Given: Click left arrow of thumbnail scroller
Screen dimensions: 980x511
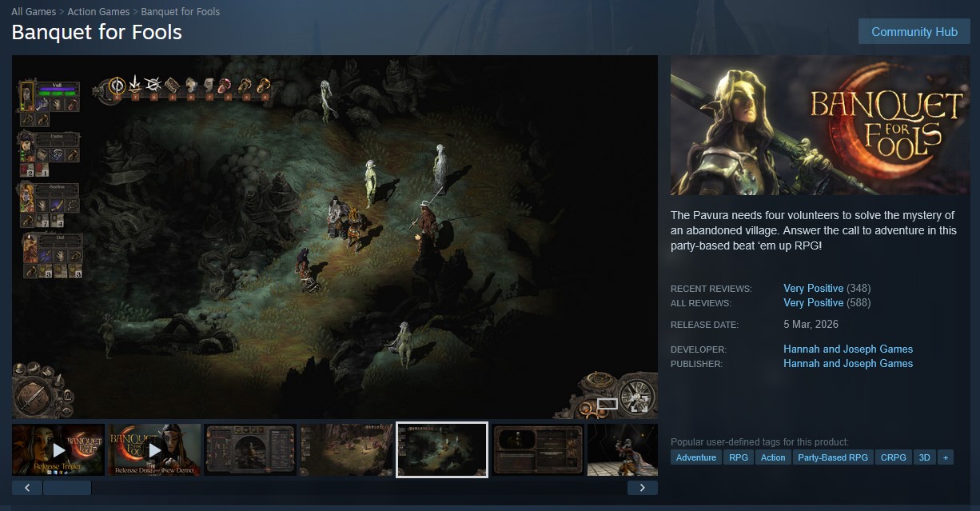Looking at the screenshot, I should (27, 488).
